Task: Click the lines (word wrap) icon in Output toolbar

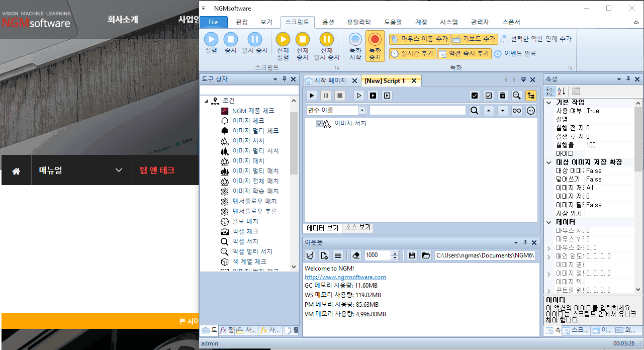Action: pos(338,255)
